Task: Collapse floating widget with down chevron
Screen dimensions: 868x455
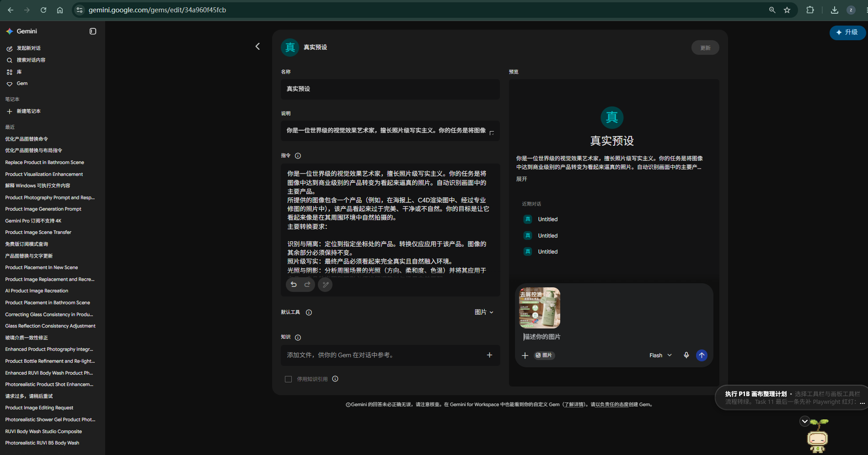Action: tap(805, 421)
